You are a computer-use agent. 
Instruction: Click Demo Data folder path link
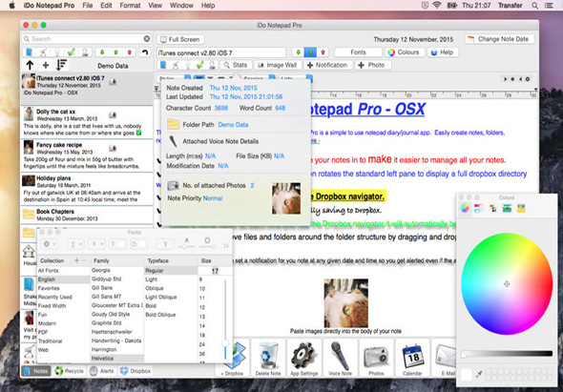coord(233,125)
